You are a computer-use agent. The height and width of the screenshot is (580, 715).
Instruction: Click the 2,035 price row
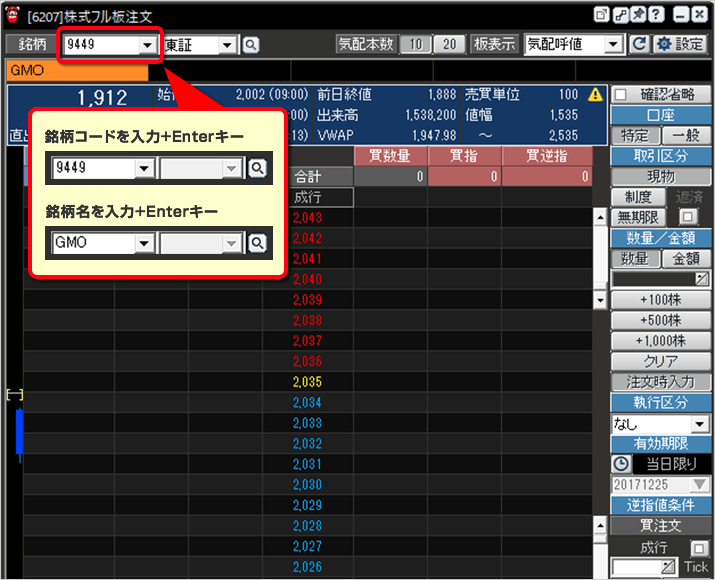(308, 382)
